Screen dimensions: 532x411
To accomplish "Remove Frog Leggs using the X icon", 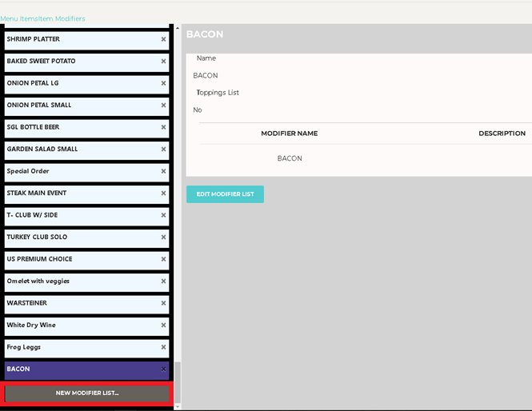I will point(163,347).
